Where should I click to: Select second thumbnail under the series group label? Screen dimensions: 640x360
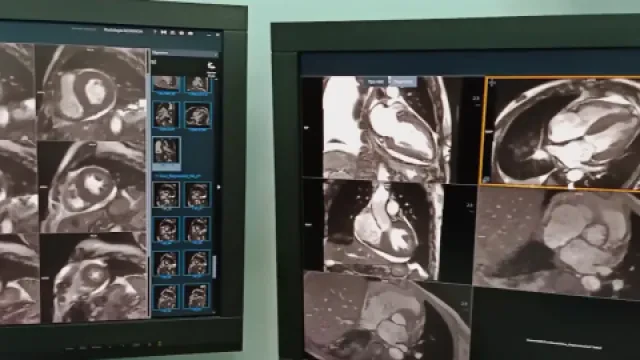coord(198,195)
